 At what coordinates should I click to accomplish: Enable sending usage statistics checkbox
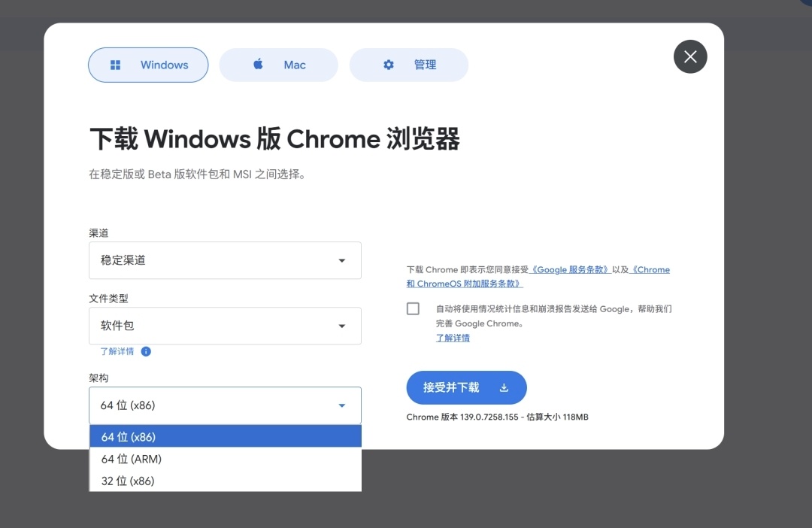coord(413,309)
